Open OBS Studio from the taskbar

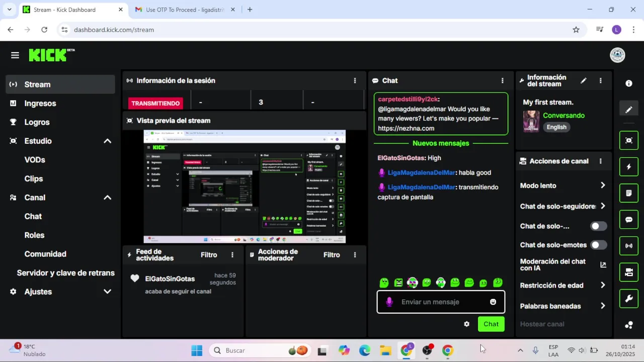tap(427, 350)
